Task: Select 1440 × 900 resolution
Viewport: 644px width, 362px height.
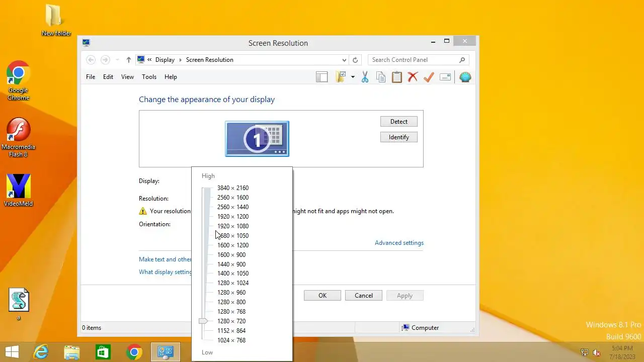Action: point(231,264)
